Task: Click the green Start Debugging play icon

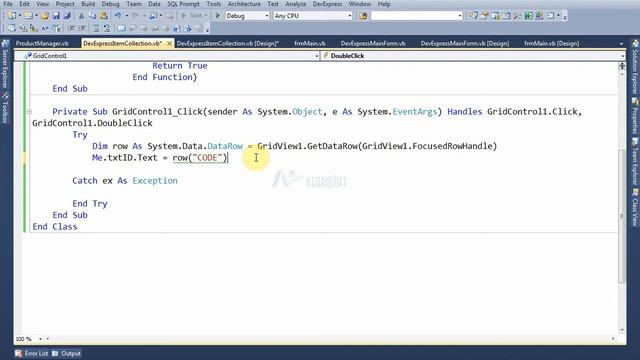Action: (x=218, y=16)
